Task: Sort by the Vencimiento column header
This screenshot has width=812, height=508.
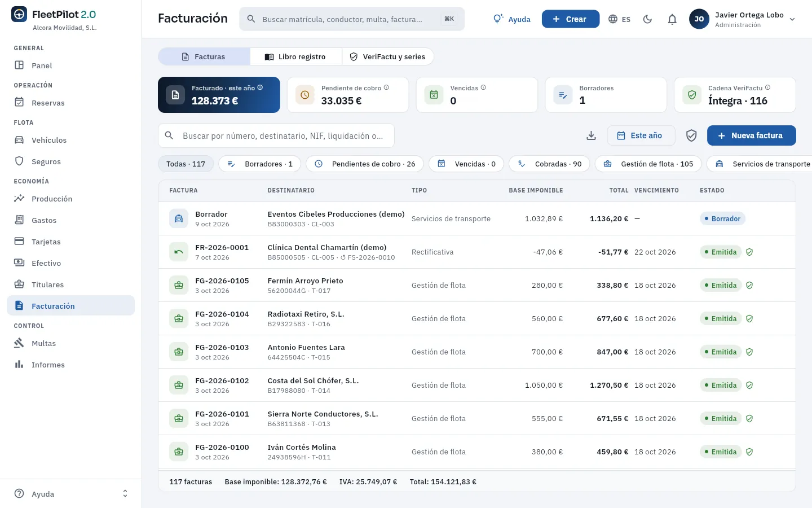Action: tap(656, 190)
